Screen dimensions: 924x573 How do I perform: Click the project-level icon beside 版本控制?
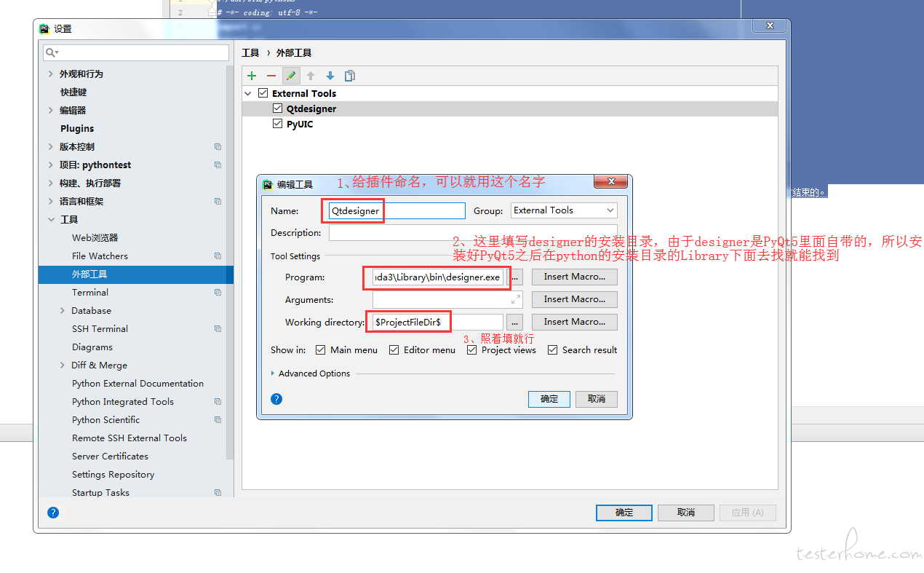pyautogui.click(x=218, y=146)
